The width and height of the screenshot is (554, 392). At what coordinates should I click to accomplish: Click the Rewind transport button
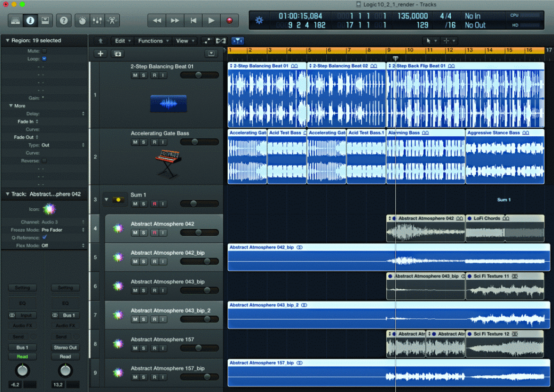pyautogui.click(x=157, y=20)
